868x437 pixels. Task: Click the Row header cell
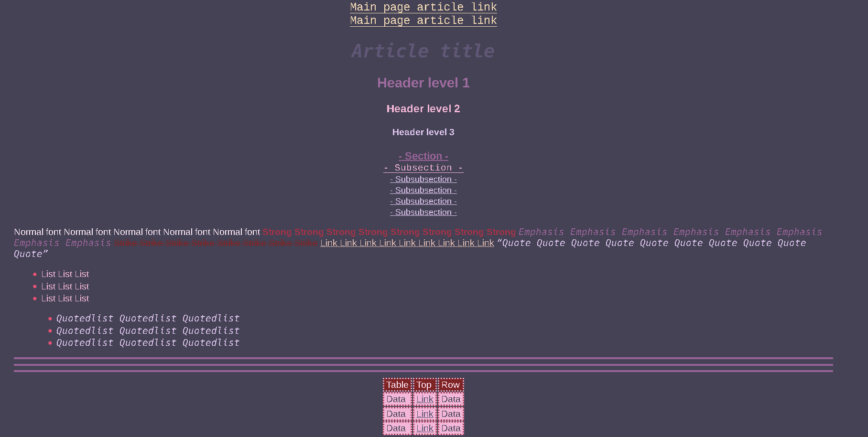point(450,384)
